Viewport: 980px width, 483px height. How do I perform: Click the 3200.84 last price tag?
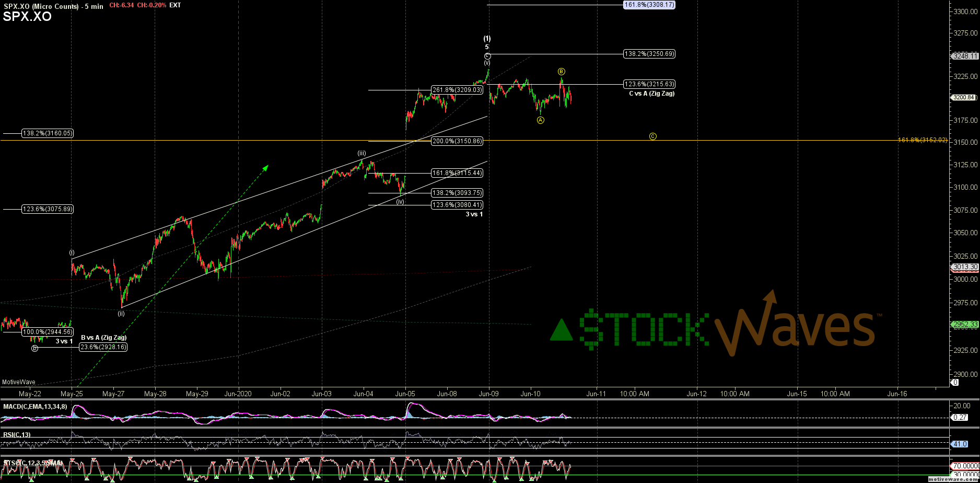pos(964,97)
